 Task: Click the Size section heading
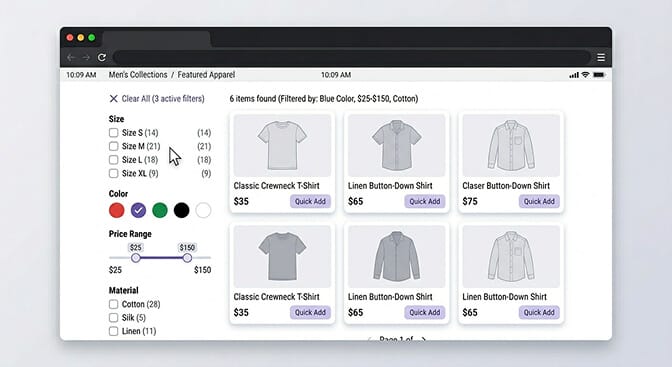click(117, 119)
